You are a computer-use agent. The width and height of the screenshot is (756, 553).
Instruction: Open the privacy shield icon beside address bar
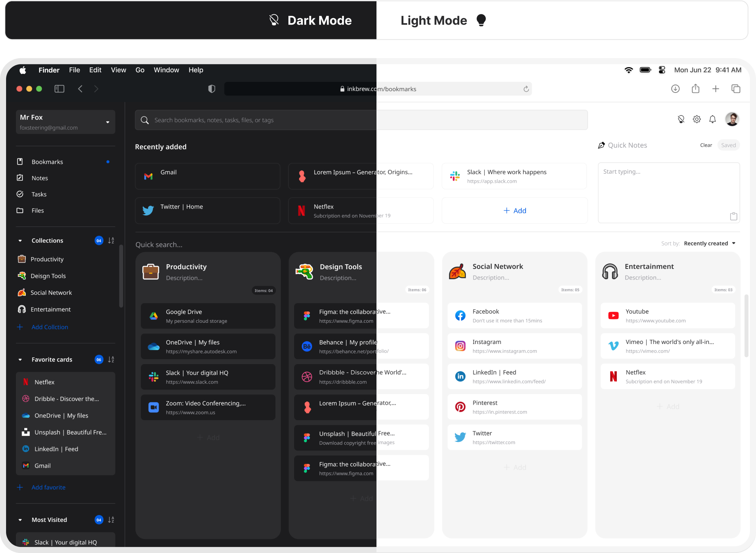212,89
